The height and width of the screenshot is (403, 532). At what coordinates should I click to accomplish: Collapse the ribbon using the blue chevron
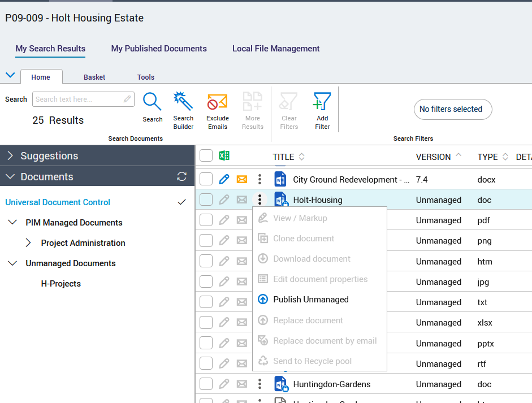click(11, 75)
